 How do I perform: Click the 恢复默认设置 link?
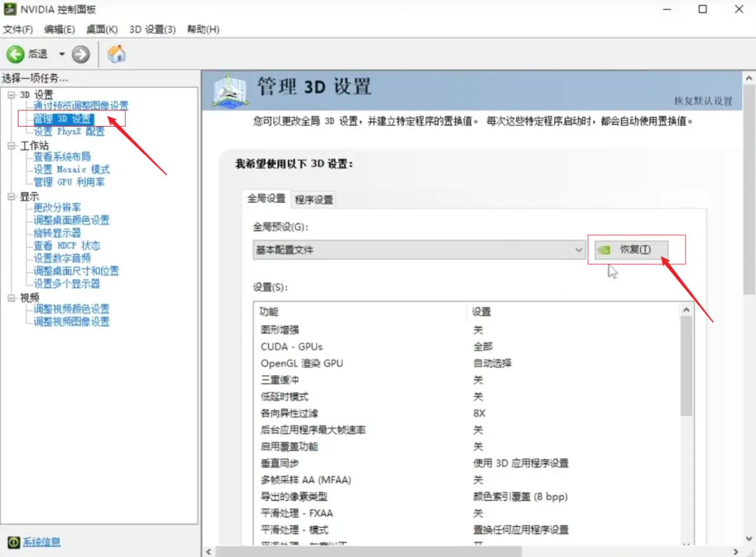coord(703,101)
